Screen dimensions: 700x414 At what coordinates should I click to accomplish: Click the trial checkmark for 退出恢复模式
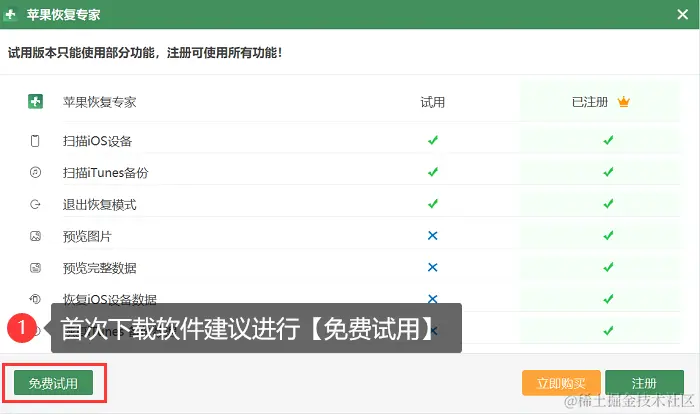pyautogui.click(x=433, y=204)
